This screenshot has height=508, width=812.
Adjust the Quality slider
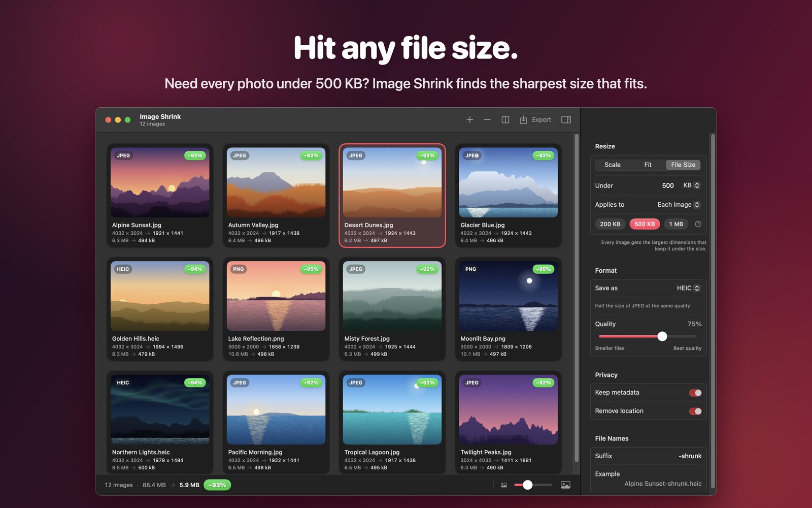pyautogui.click(x=648, y=336)
